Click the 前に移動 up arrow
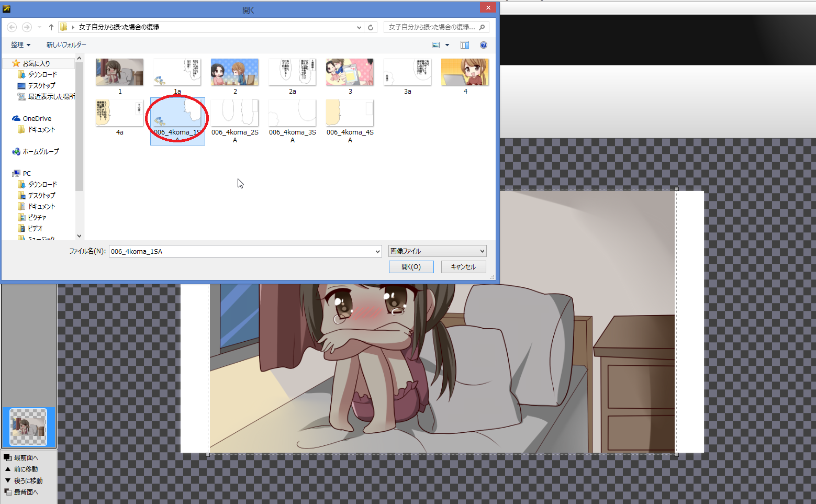This screenshot has width=816, height=504. point(8,469)
